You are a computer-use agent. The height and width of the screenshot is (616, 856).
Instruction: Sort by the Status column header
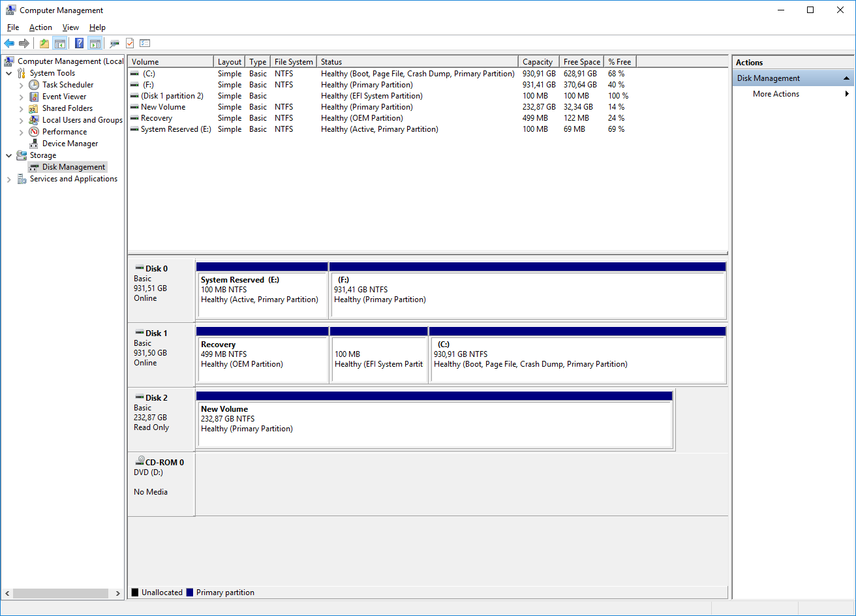[x=418, y=62]
